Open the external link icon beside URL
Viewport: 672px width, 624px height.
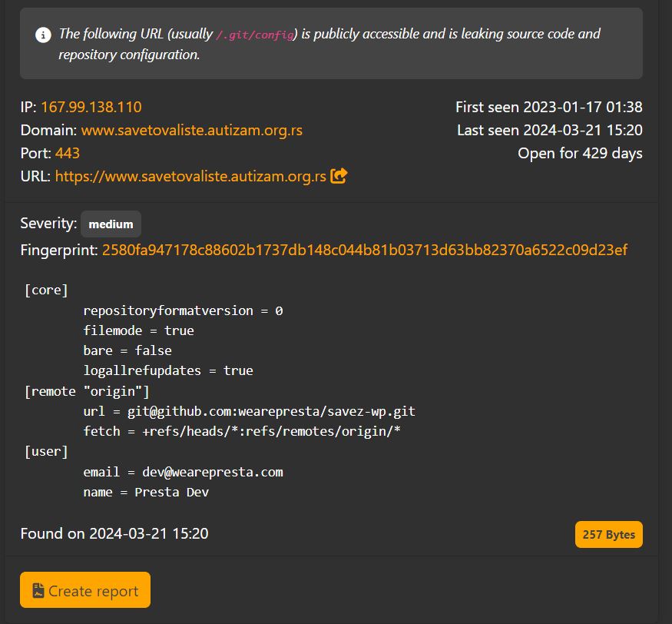point(339,176)
